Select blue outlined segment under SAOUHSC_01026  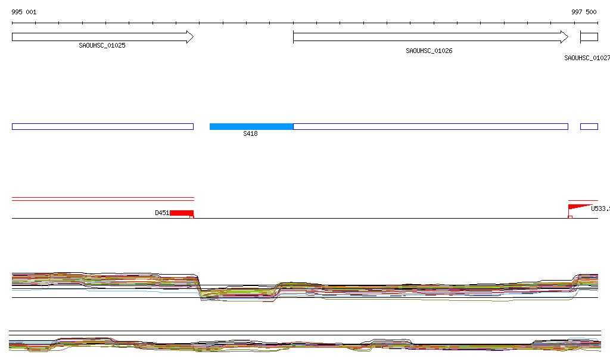coord(430,126)
